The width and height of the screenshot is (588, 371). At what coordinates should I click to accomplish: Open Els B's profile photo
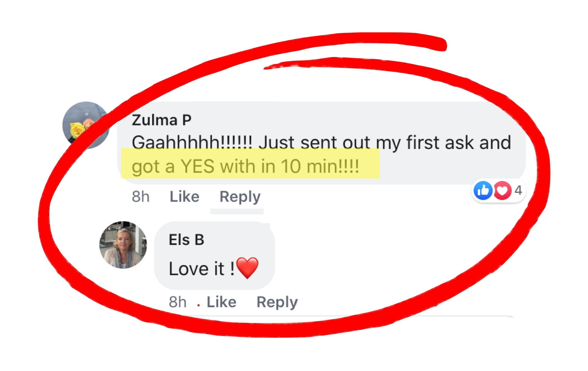click(x=123, y=245)
